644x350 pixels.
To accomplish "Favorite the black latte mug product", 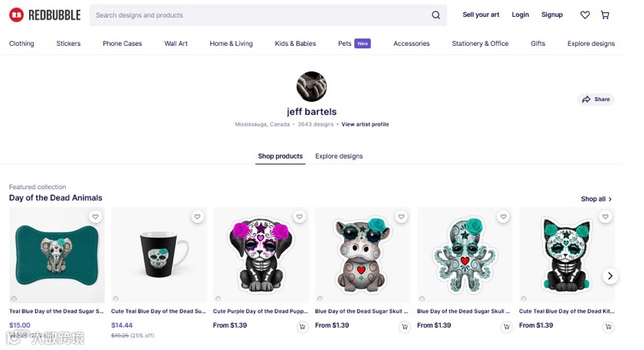I will [x=197, y=217].
